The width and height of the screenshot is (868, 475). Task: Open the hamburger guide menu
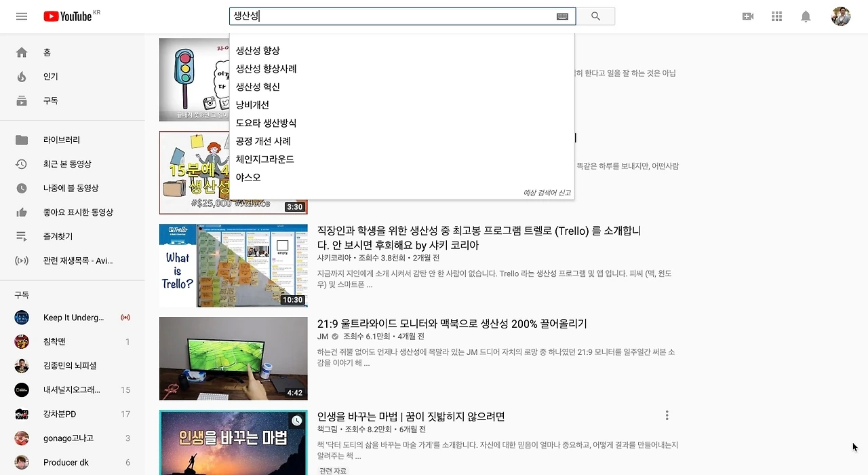coord(22,16)
